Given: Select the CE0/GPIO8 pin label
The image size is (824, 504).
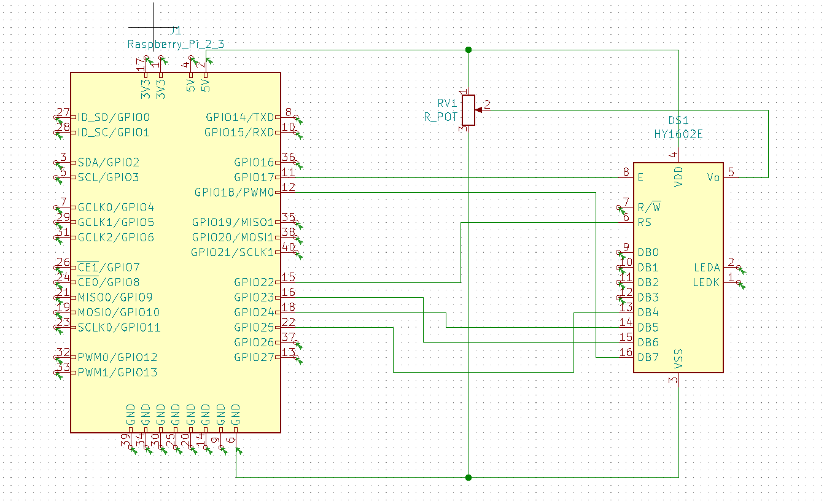Looking at the screenshot, I should (109, 282).
